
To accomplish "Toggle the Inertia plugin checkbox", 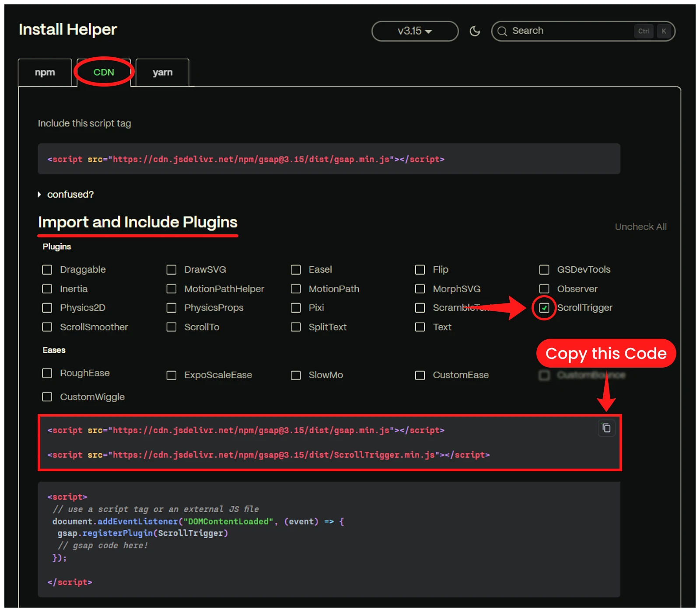I will (47, 289).
